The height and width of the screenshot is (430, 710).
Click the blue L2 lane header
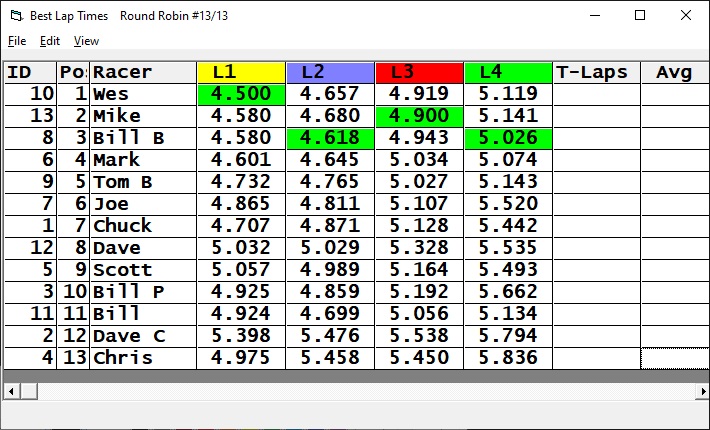click(x=330, y=72)
